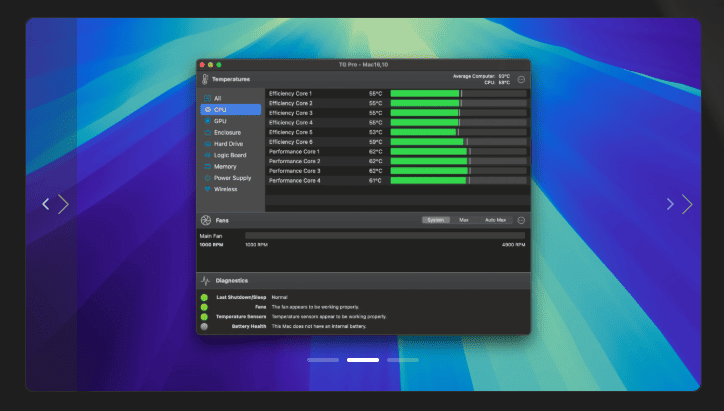The height and width of the screenshot is (411, 724).
Task: Select the Efficiency Core 6 row label
Action: click(291, 142)
